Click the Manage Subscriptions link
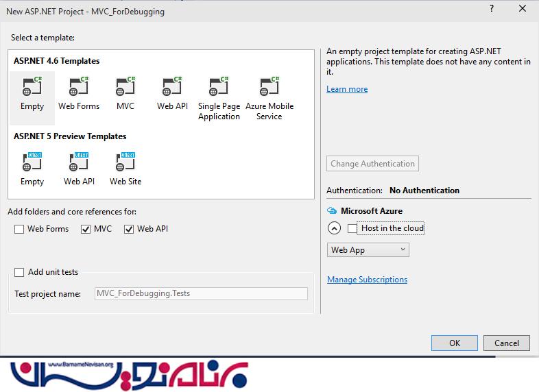The image size is (539, 392). (x=367, y=280)
